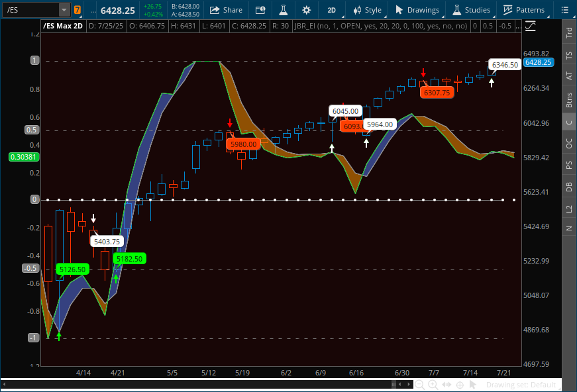Click the scrollbar grip handle
Image resolution: width=577 pixels, height=392 pixels.
pos(393,384)
